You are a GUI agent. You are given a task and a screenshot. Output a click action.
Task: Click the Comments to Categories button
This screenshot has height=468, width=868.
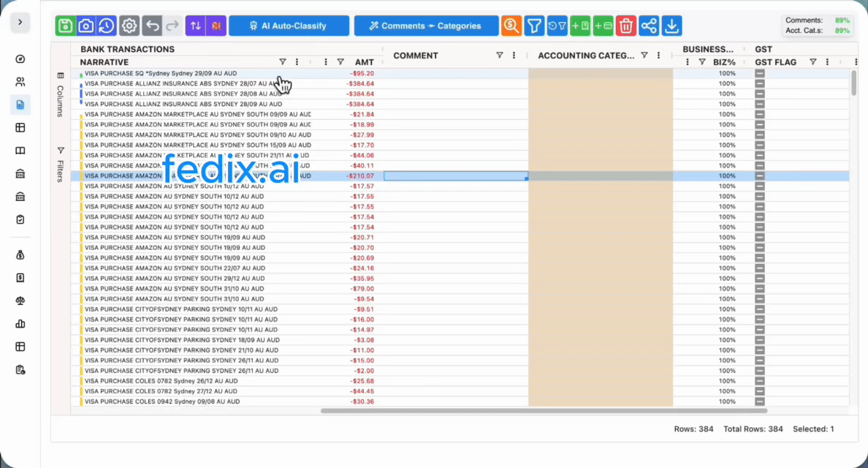pyautogui.click(x=426, y=26)
